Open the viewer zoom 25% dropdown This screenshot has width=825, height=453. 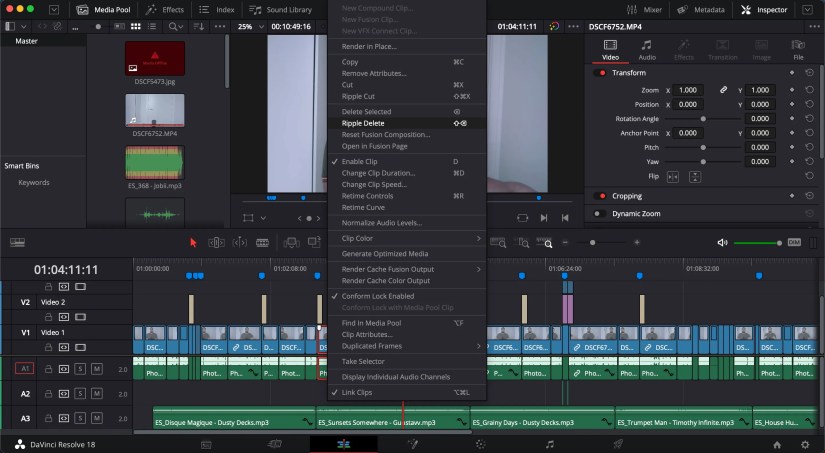tap(251, 26)
